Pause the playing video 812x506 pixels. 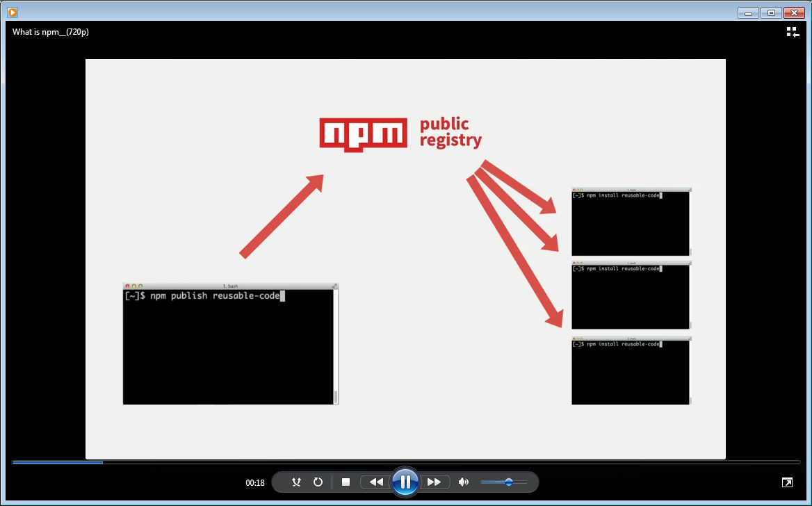[405, 482]
